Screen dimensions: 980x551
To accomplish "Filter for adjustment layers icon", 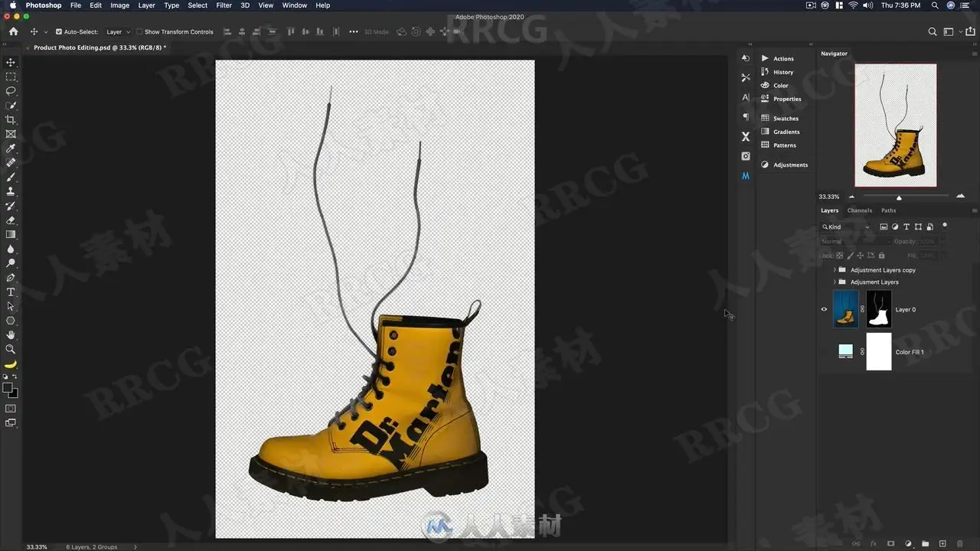I will 895,227.
